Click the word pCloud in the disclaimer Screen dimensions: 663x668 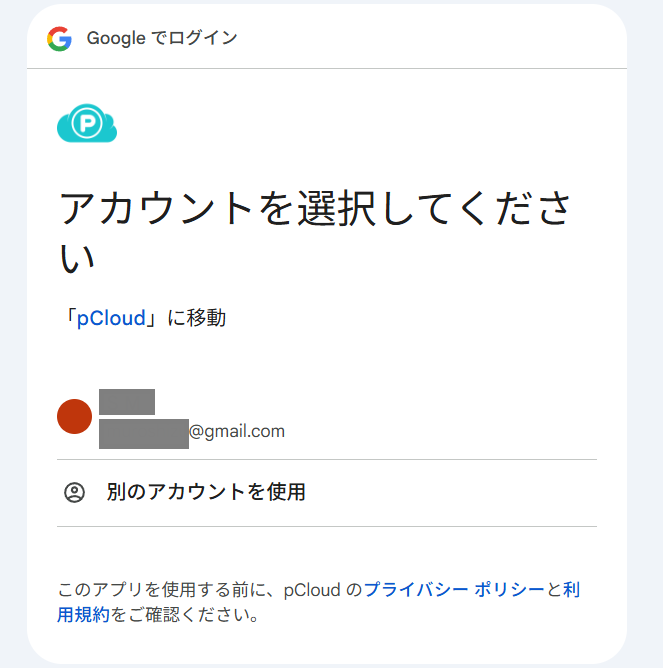(x=310, y=590)
